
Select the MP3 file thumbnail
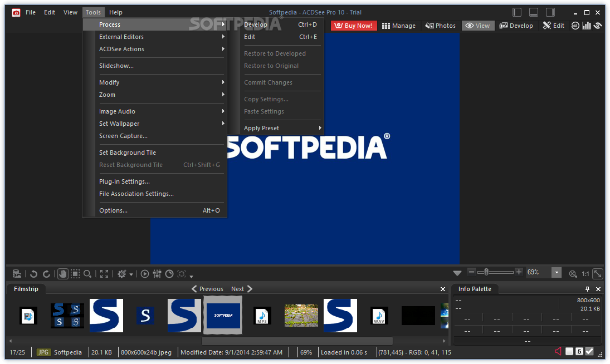(x=262, y=316)
